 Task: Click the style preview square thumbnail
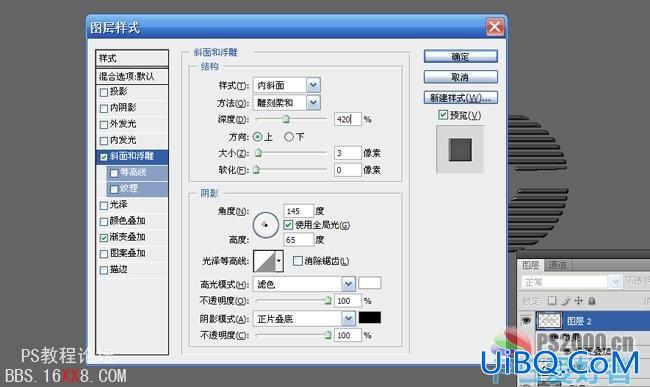point(460,150)
